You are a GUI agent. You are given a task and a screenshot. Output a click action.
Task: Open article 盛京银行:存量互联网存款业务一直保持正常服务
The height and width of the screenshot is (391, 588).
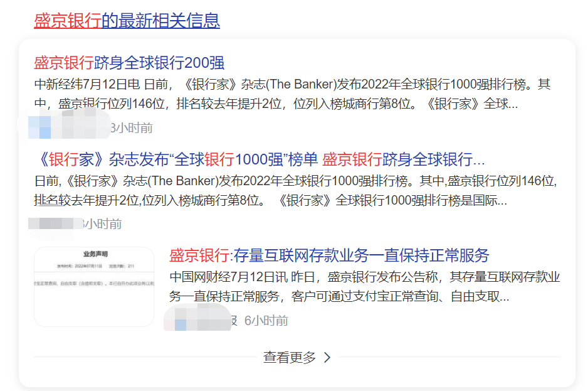[x=329, y=256]
